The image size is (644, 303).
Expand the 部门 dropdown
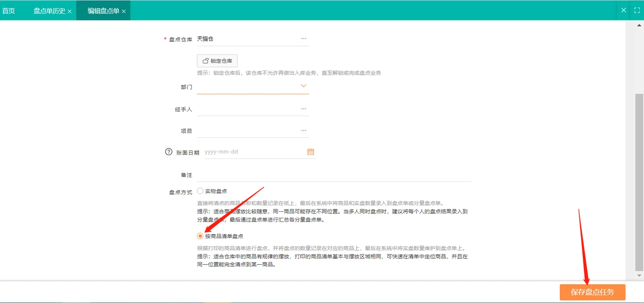coord(303,86)
